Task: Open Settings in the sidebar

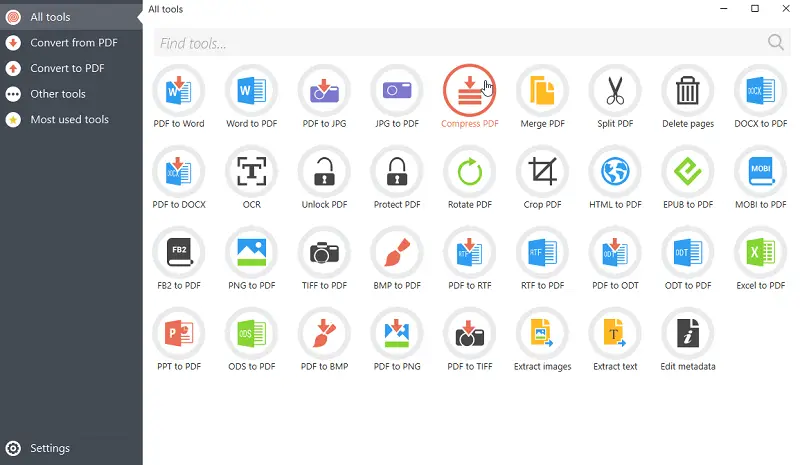Action: click(x=71, y=448)
